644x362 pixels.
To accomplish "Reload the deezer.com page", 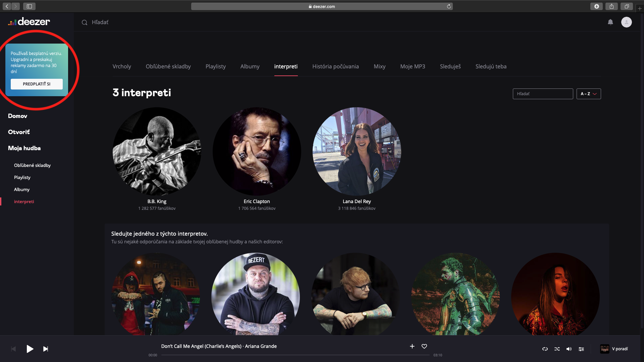I will tap(449, 6).
